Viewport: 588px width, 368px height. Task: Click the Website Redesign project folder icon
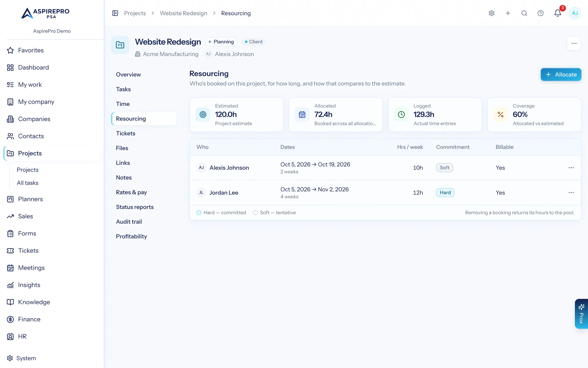tap(120, 45)
